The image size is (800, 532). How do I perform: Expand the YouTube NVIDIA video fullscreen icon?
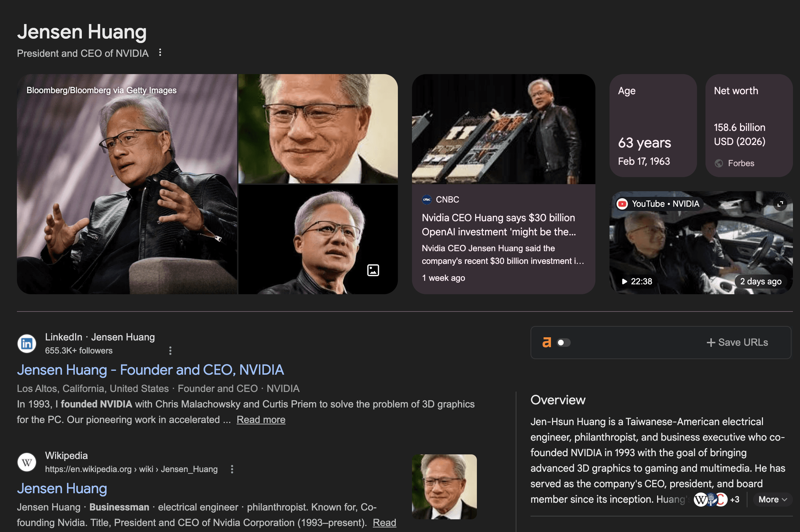point(780,204)
